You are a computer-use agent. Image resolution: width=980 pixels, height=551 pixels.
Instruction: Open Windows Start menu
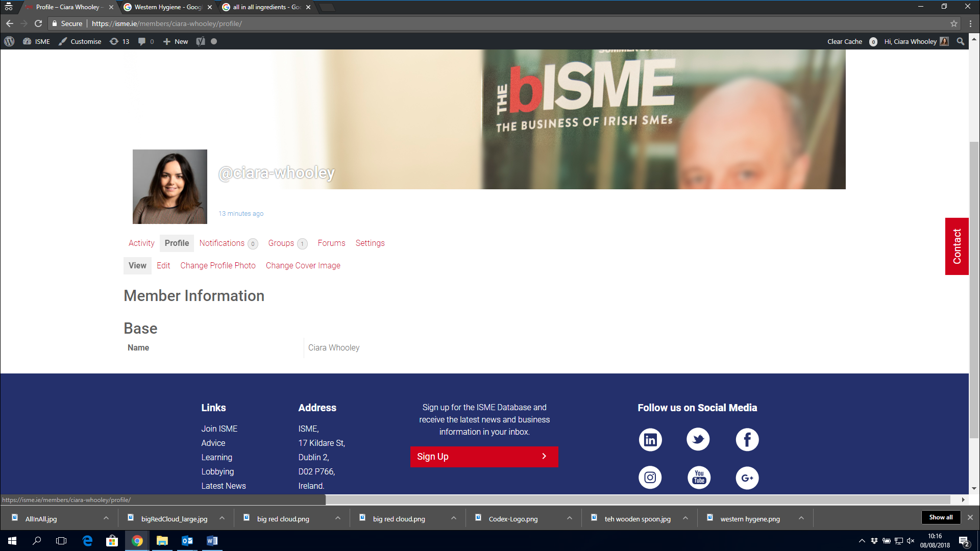12,541
